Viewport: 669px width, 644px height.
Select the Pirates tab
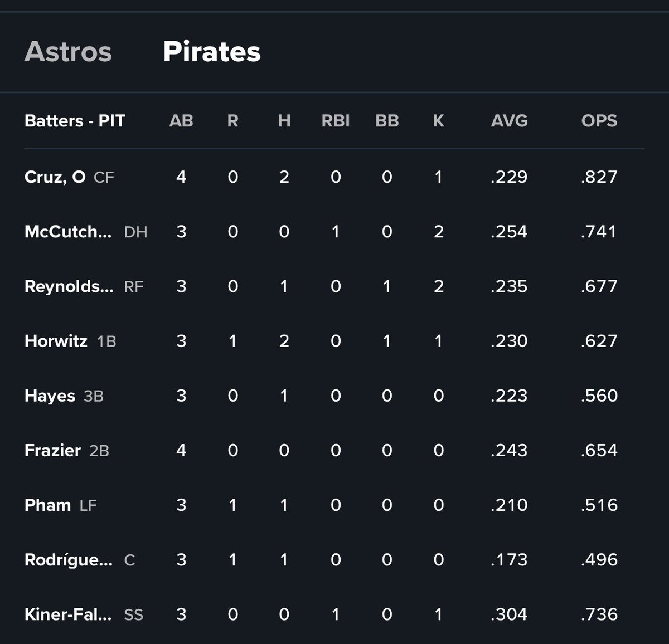(x=212, y=52)
